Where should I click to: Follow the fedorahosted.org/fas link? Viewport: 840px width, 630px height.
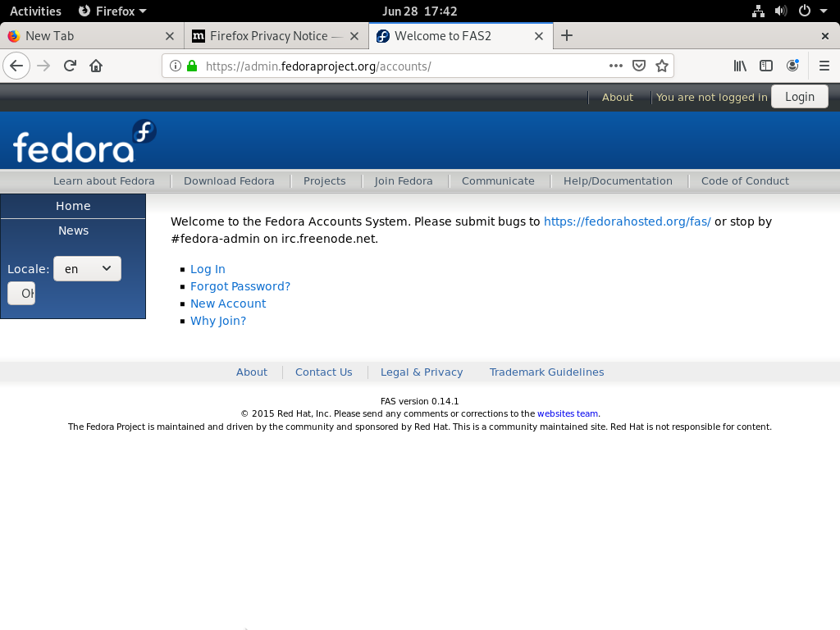click(x=628, y=221)
